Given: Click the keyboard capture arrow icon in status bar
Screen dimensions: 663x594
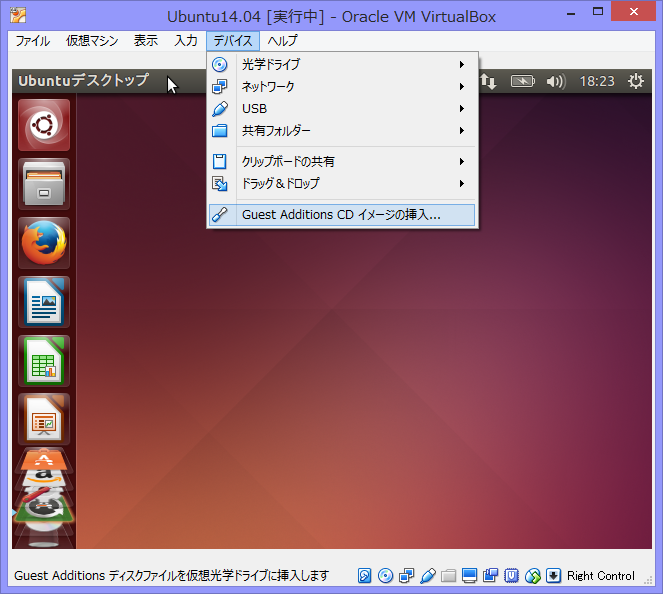Looking at the screenshot, I should point(553,576).
